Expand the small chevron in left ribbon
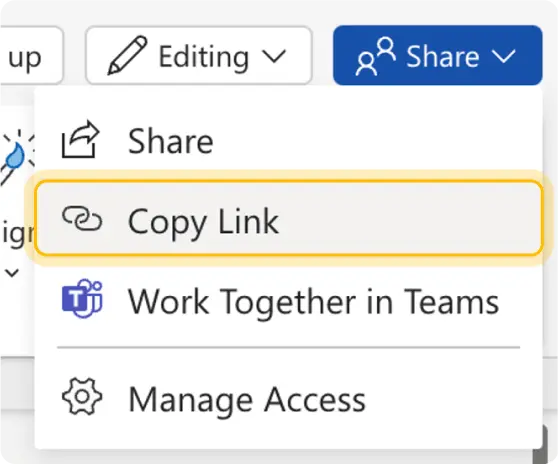Viewport: 559px width, 465px height. (x=12, y=273)
